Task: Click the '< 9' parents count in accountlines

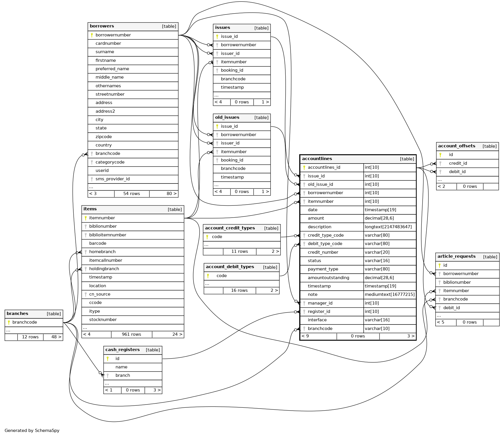Action: (305, 336)
